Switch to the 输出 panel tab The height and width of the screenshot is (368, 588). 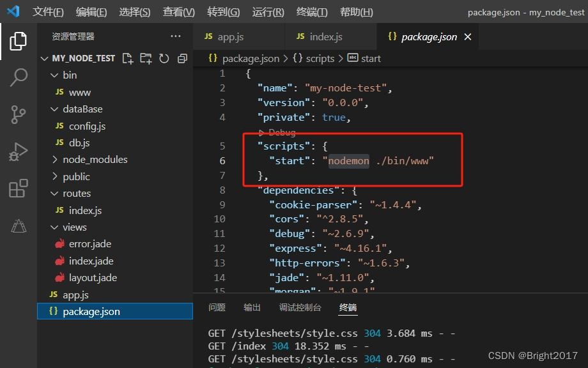click(252, 308)
